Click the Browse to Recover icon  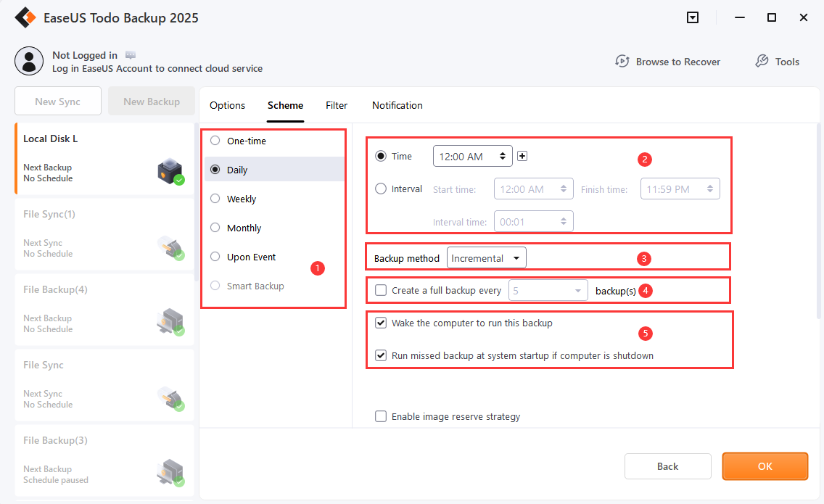622,62
